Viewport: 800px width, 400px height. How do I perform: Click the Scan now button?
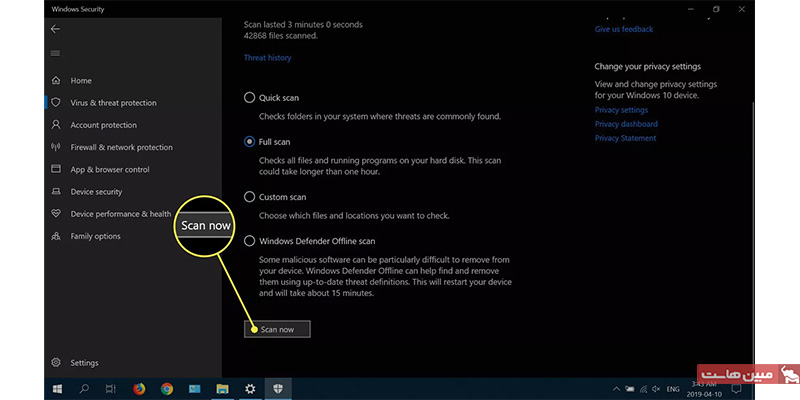[x=277, y=329]
